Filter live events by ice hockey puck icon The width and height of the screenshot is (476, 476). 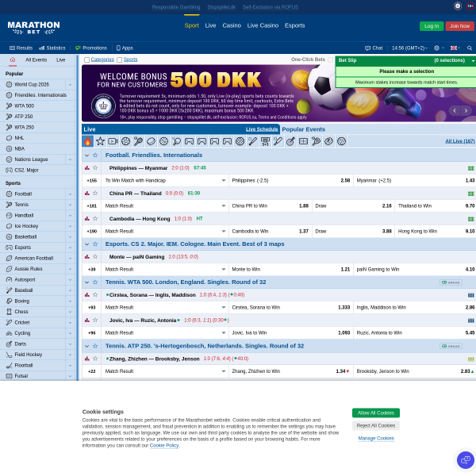coord(152,141)
